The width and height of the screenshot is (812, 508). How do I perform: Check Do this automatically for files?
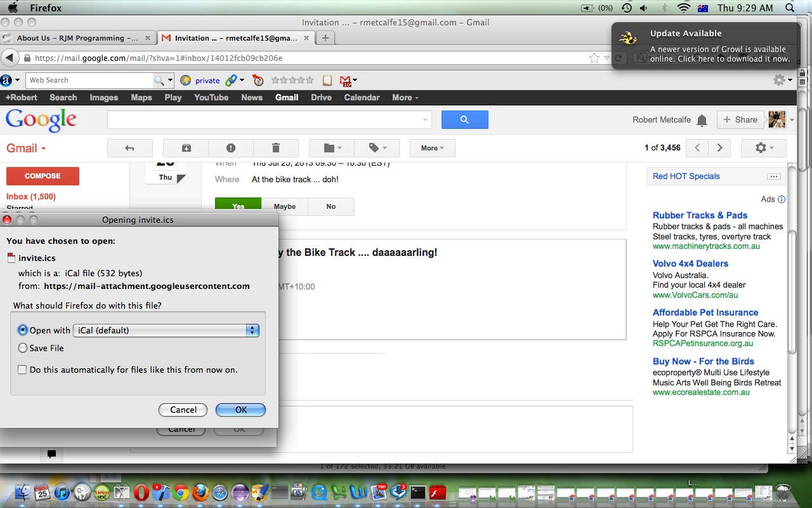(x=22, y=370)
